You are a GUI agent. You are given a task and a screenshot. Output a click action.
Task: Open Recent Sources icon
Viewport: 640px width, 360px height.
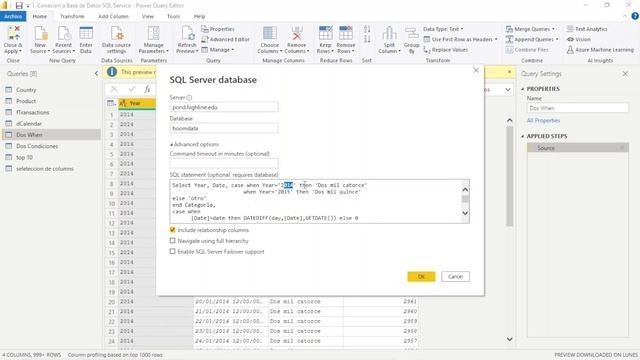64,33
